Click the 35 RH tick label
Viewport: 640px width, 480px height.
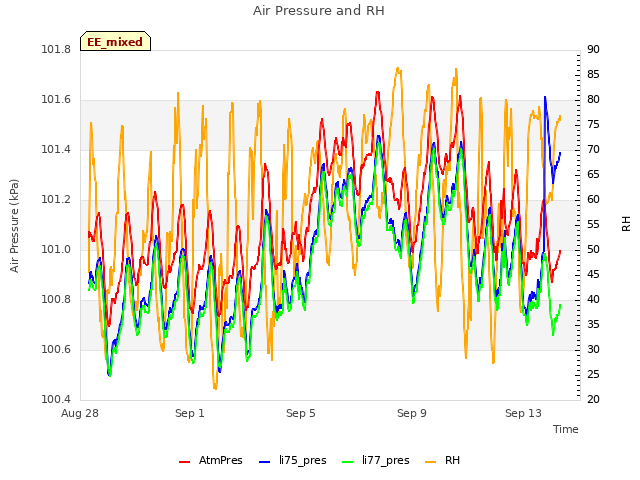coord(593,324)
